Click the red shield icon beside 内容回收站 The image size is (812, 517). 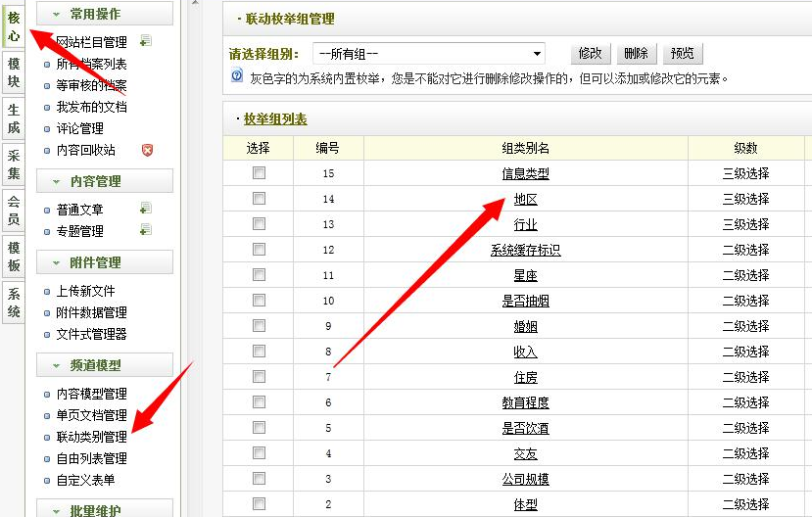click(x=147, y=150)
